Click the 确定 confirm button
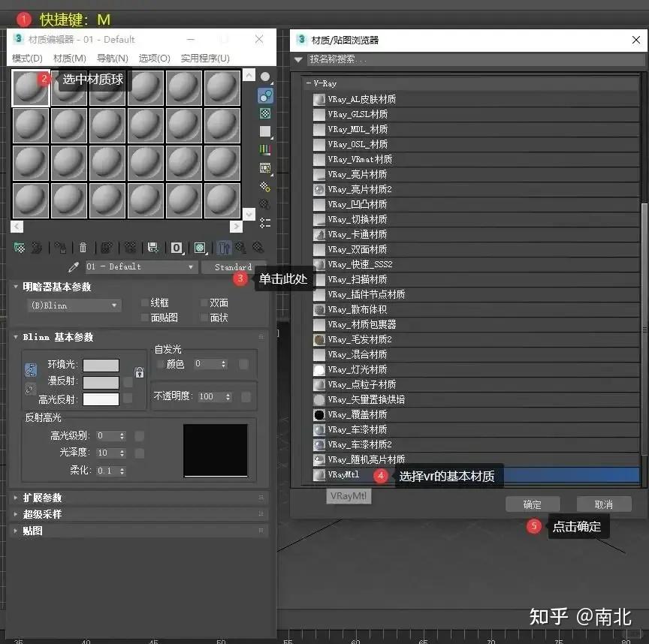The image size is (649, 644). [533, 504]
